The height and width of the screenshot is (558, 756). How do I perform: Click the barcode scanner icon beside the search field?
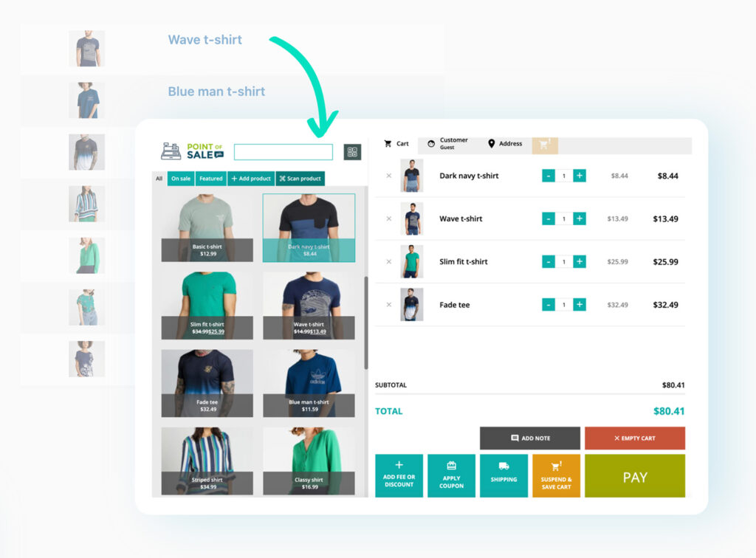click(353, 151)
